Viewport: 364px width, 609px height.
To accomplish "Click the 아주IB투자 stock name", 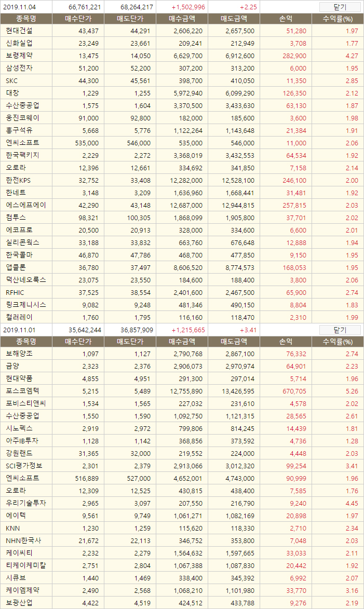I will [22, 441].
